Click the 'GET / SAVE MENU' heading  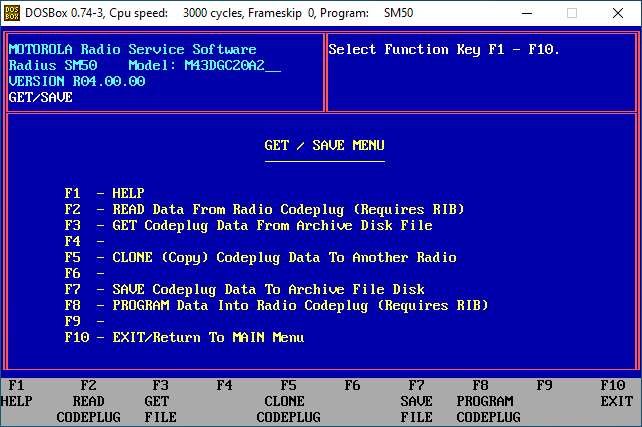(324, 146)
